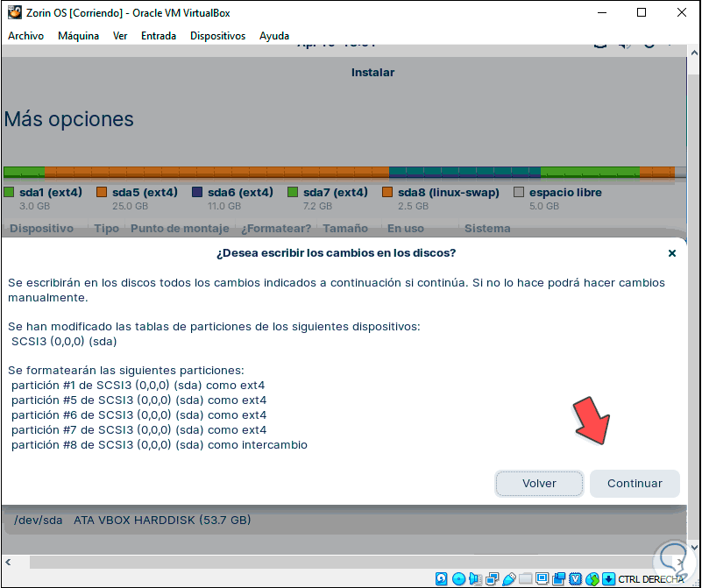Select the orange sda8 linux-swap legend swatch

coord(387,192)
